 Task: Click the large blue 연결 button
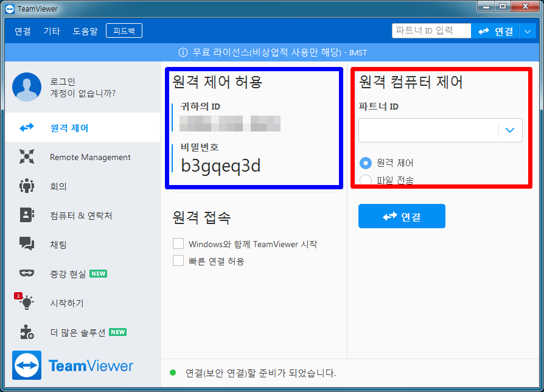402,216
